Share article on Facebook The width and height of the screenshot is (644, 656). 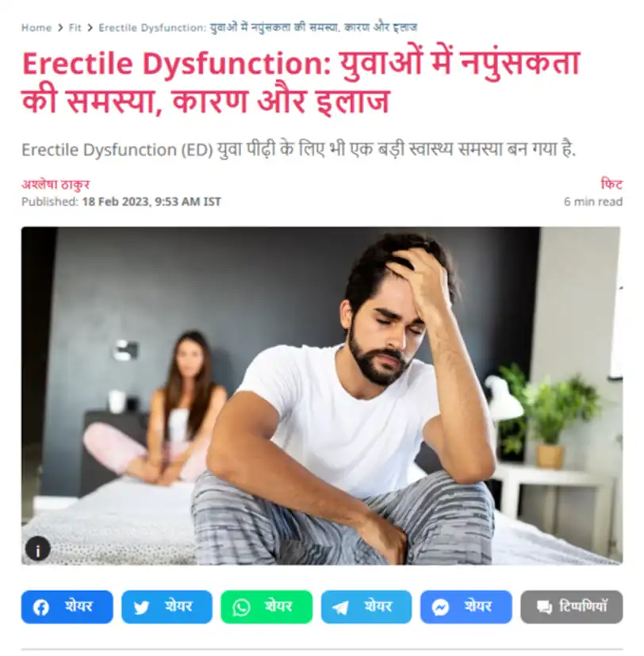[67, 607]
